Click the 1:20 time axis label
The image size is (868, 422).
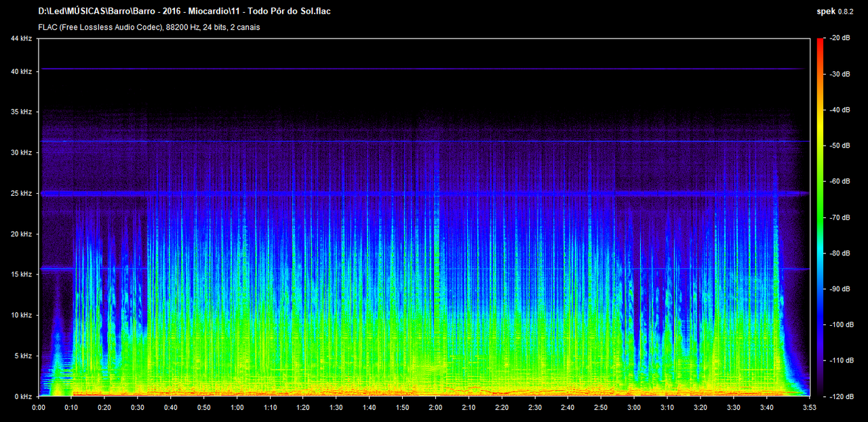point(303,408)
